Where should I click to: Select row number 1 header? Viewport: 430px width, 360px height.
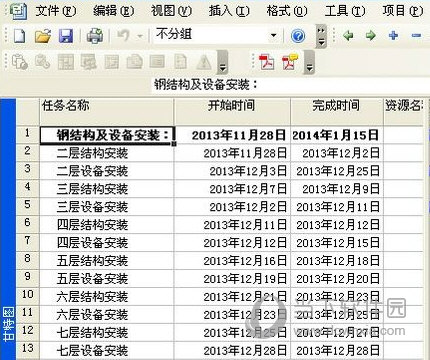pos(28,134)
